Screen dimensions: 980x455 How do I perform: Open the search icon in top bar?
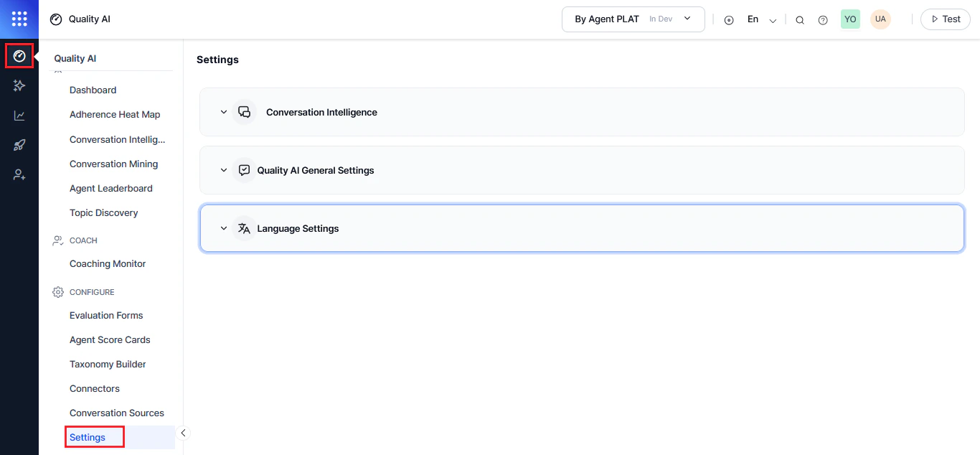(x=800, y=19)
